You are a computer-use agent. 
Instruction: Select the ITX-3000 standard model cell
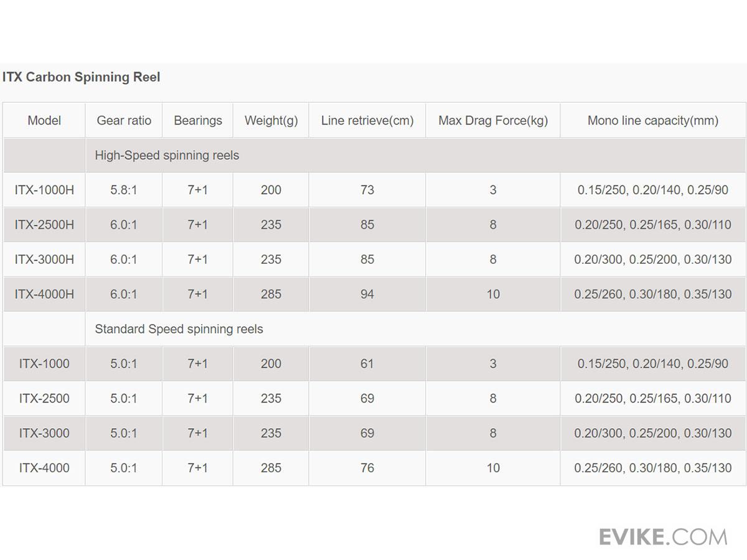44,433
